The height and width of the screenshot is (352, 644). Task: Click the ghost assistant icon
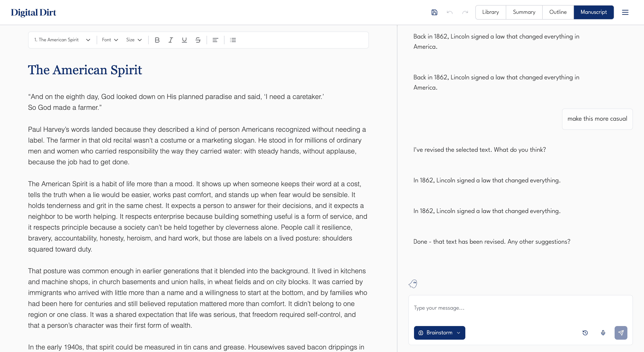coord(413,283)
